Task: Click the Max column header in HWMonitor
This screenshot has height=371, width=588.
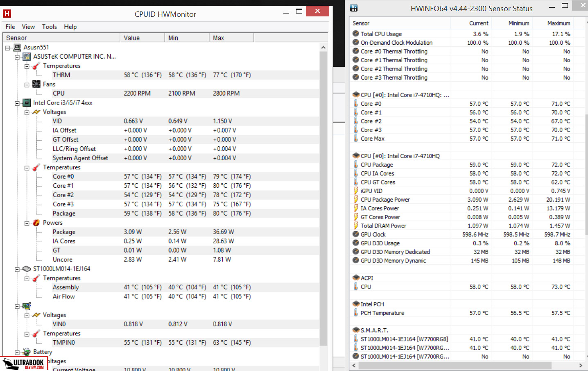Action: [x=231, y=38]
